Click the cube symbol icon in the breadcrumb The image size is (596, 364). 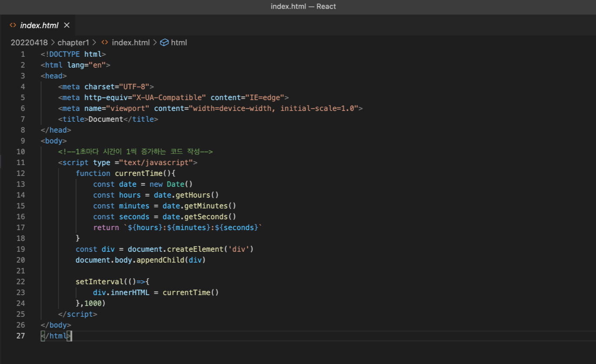pyautogui.click(x=164, y=42)
